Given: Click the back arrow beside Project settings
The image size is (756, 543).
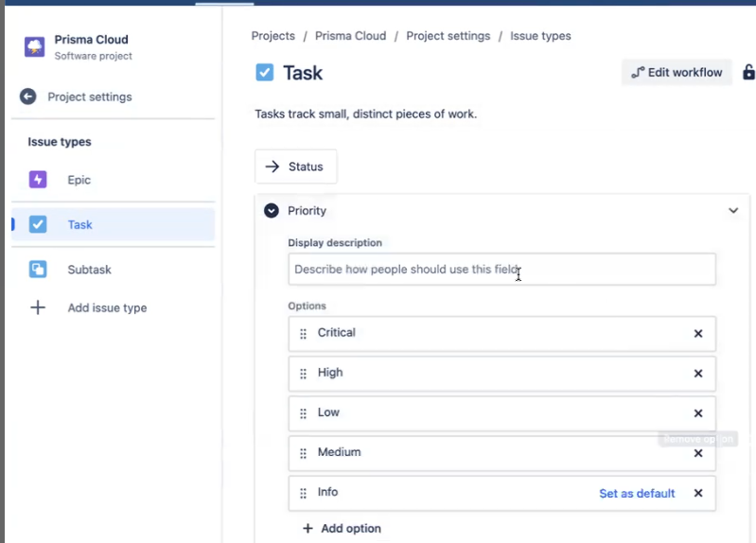Looking at the screenshot, I should tap(28, 96).
